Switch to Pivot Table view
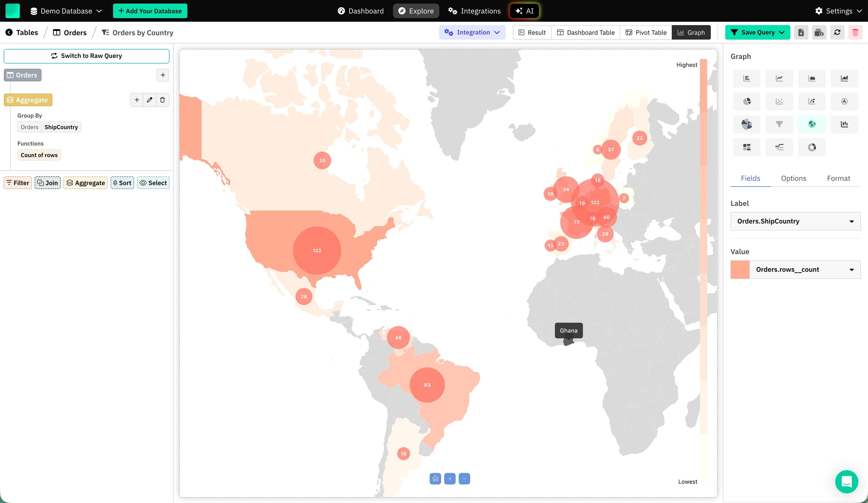868x503 pixels. point(646,32)
